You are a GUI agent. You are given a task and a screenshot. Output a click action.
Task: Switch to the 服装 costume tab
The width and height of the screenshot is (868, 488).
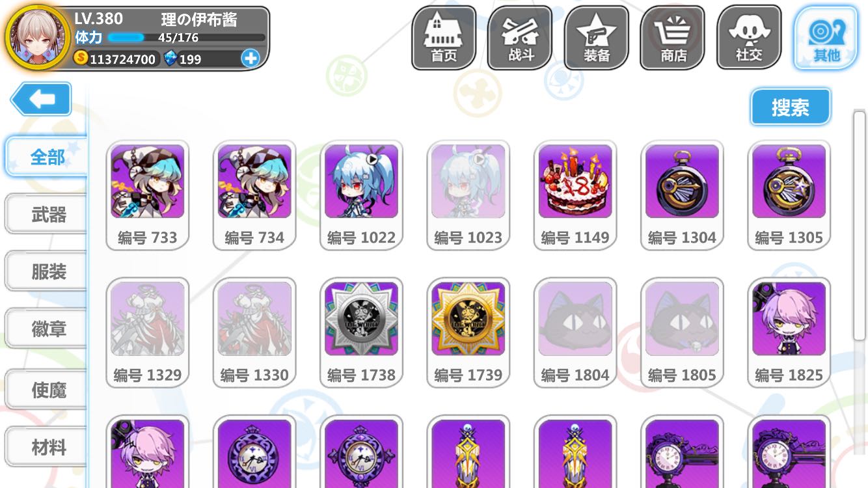(x=47, y=271)
